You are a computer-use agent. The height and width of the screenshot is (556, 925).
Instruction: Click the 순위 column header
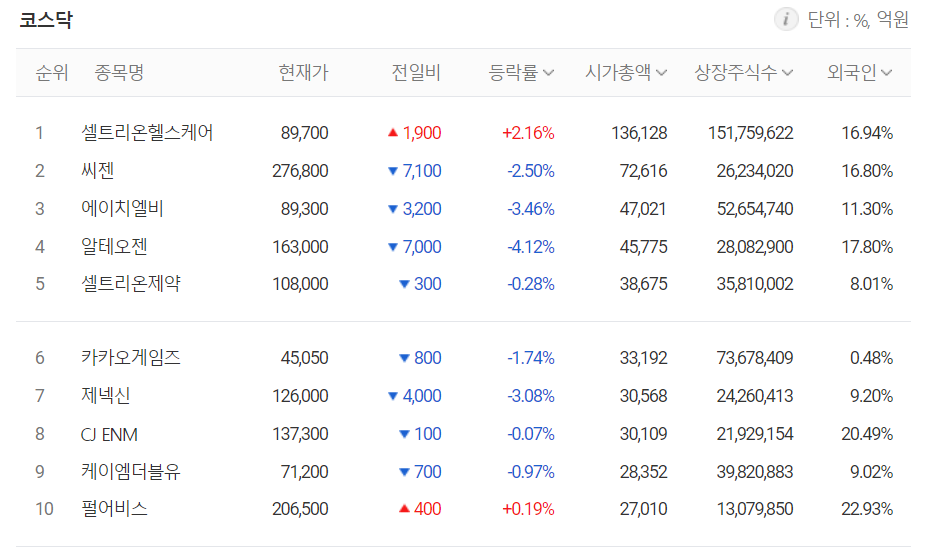[52, 73]
